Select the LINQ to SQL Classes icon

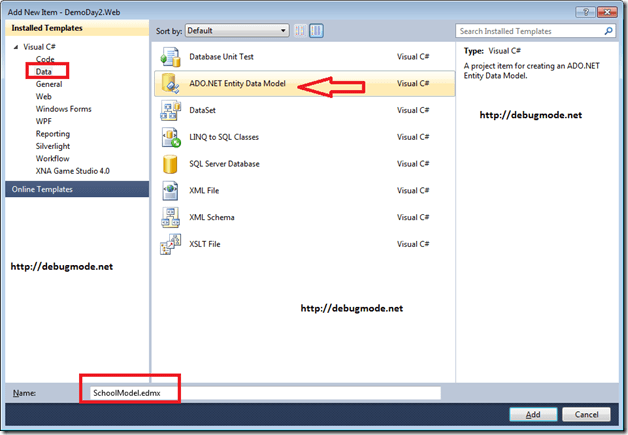(169, 137)
